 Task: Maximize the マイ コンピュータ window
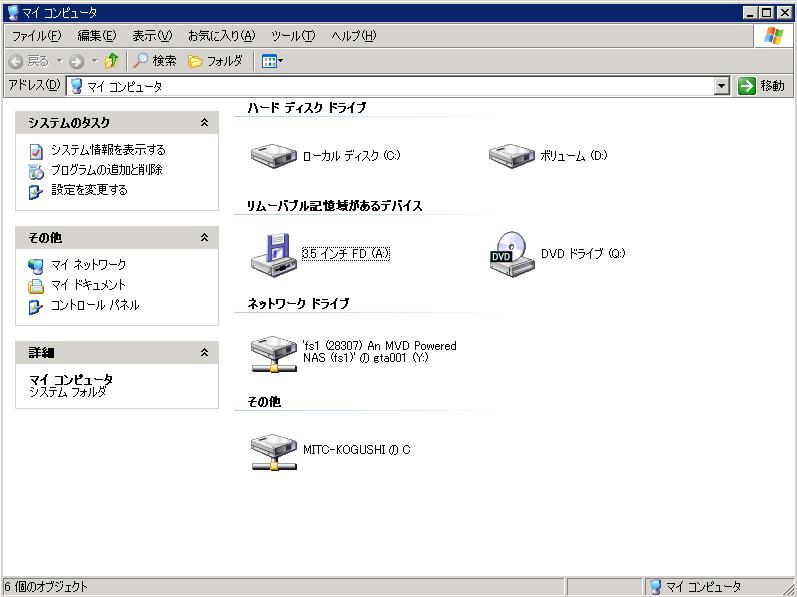click(x=767, y=13)
